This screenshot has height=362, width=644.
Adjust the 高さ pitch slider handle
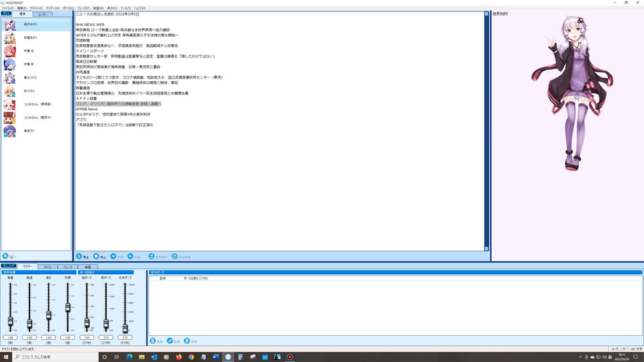tap(48, 315)
